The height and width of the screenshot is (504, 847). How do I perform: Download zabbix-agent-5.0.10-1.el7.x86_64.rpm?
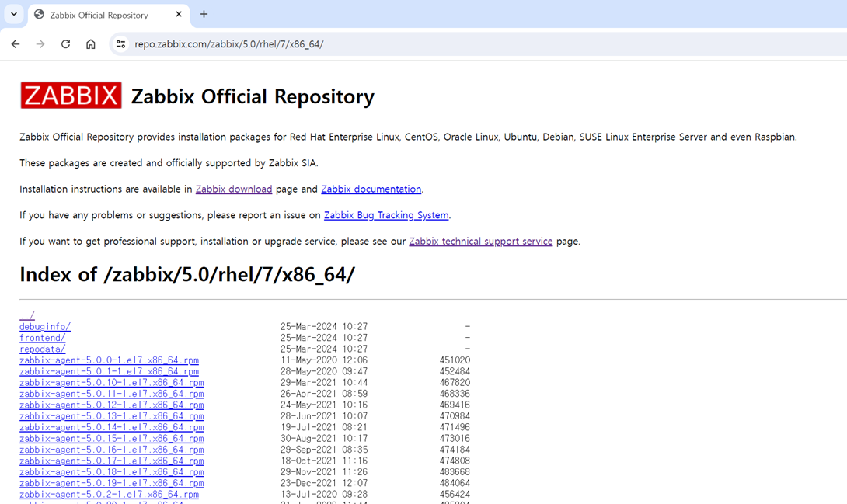tap(112, 383)
